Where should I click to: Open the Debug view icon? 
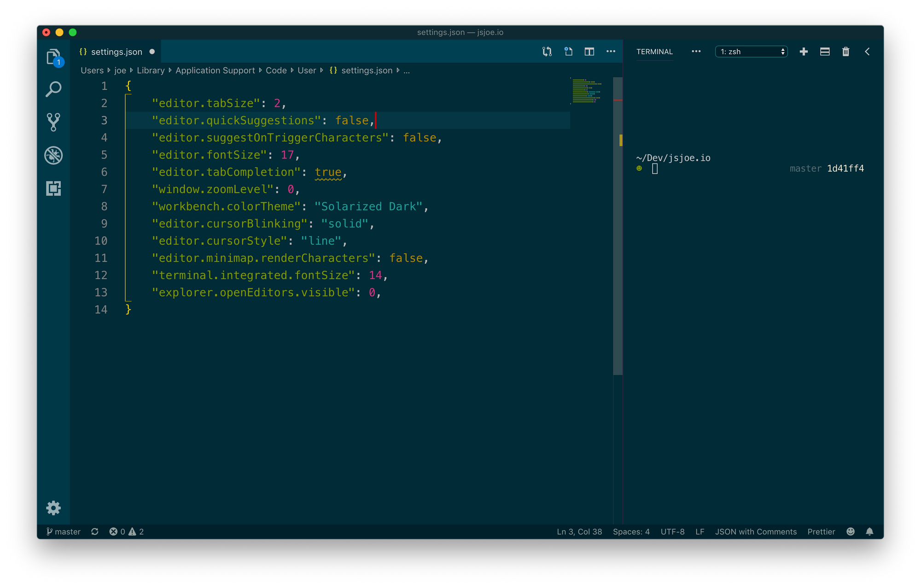[x=53, y=155]
